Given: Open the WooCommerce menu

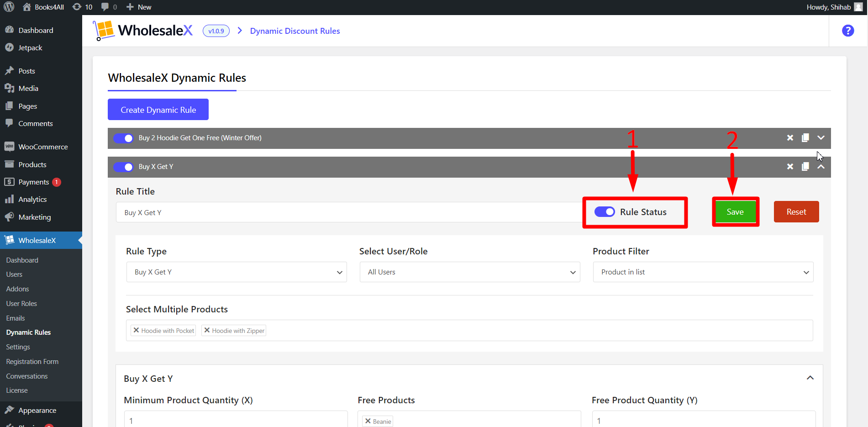Looking at the screenshot, I should point(43,147).
